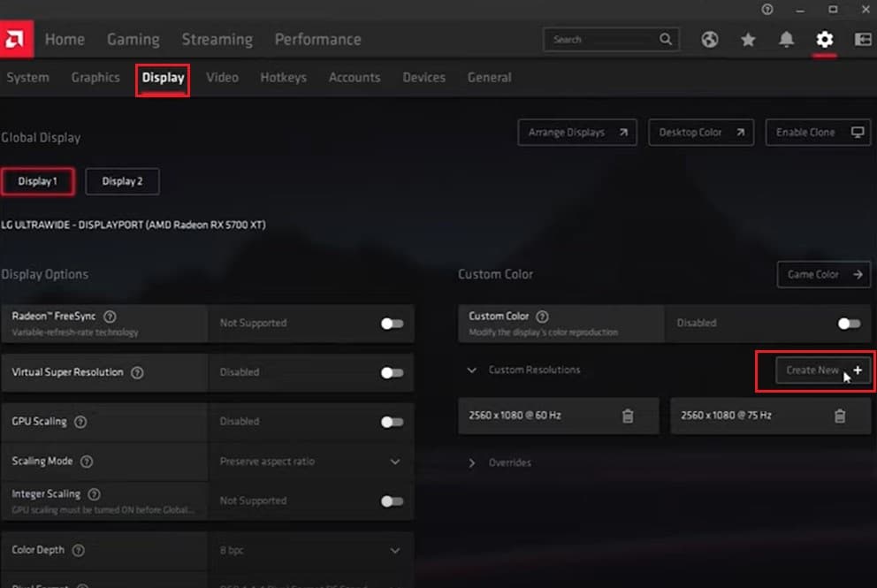Show Virtual Super Resolution help icon
Image resolution: width=877 pixels, height=588 pixels.
pos(137,372)
